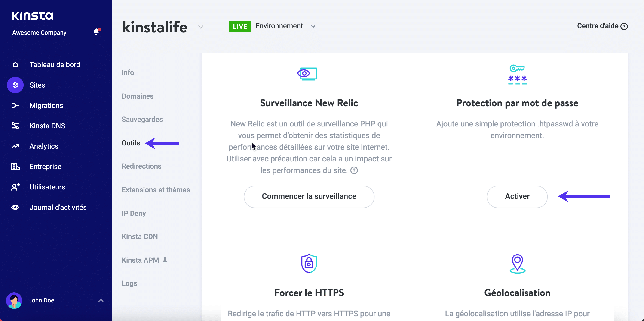Activer password protection
This screenshot has height=321, width=644.
[x=517, y=197]
